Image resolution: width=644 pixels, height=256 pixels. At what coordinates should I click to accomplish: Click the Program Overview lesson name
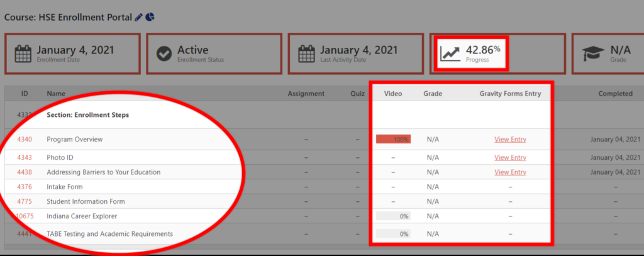75,139
